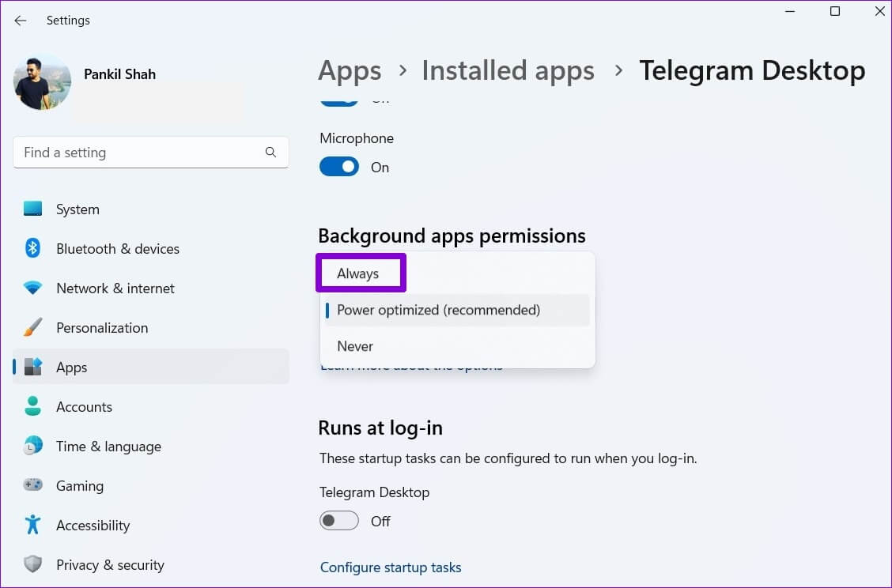Select Accounts label in sidebar
Image resolution: width=892 pixels, height=588 pixels.
(84, 407)
